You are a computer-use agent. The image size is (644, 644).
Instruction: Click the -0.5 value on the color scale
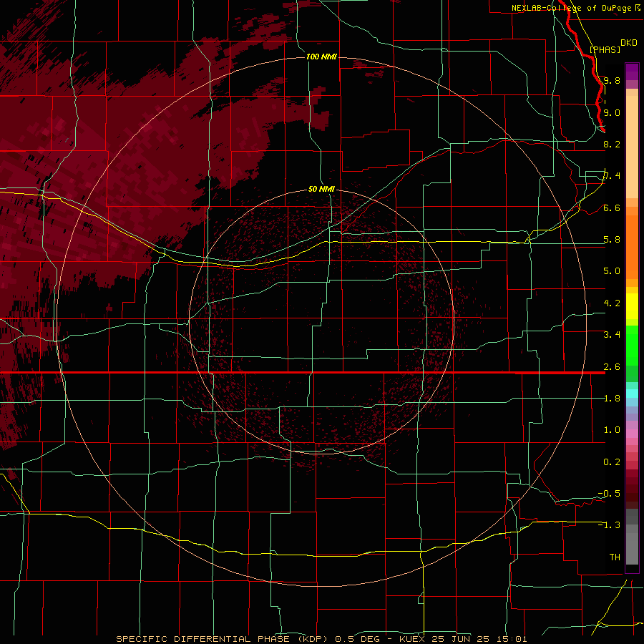click(x=609, y=494)
